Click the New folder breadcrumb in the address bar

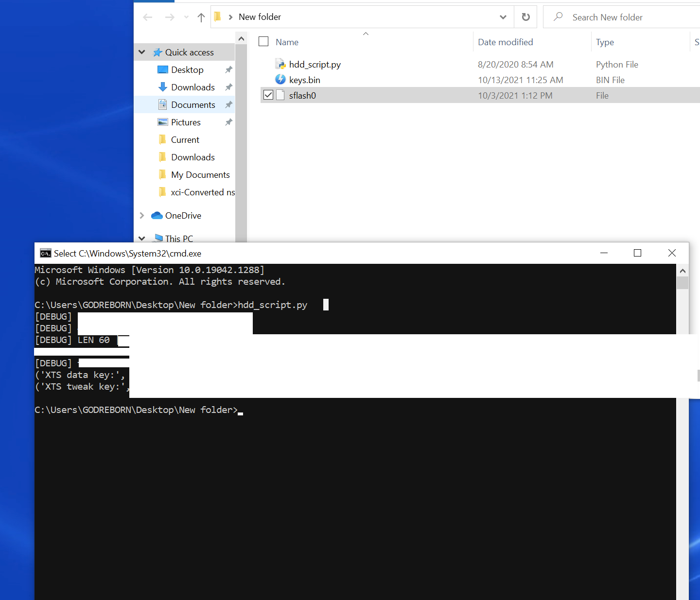(260, 17)
